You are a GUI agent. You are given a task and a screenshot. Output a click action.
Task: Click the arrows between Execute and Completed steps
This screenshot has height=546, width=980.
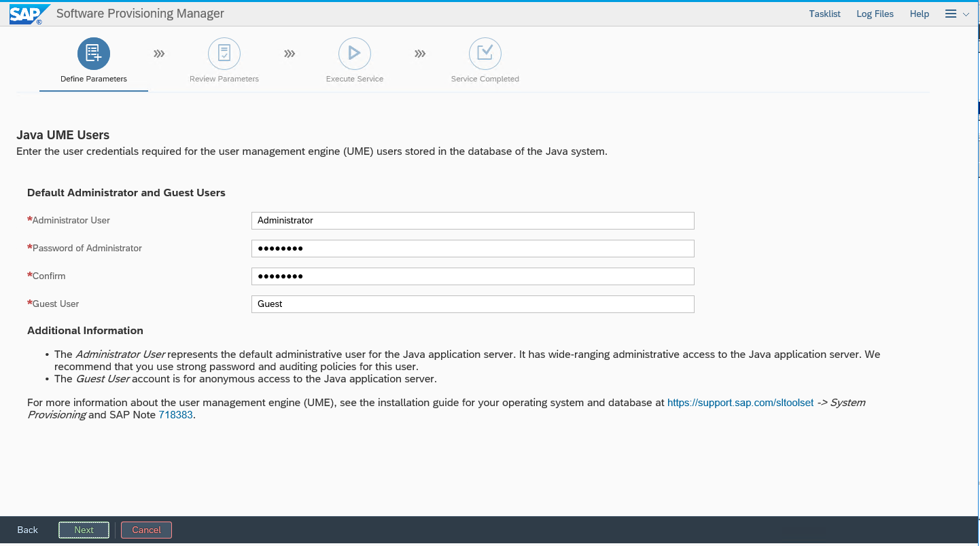(420, 54)
